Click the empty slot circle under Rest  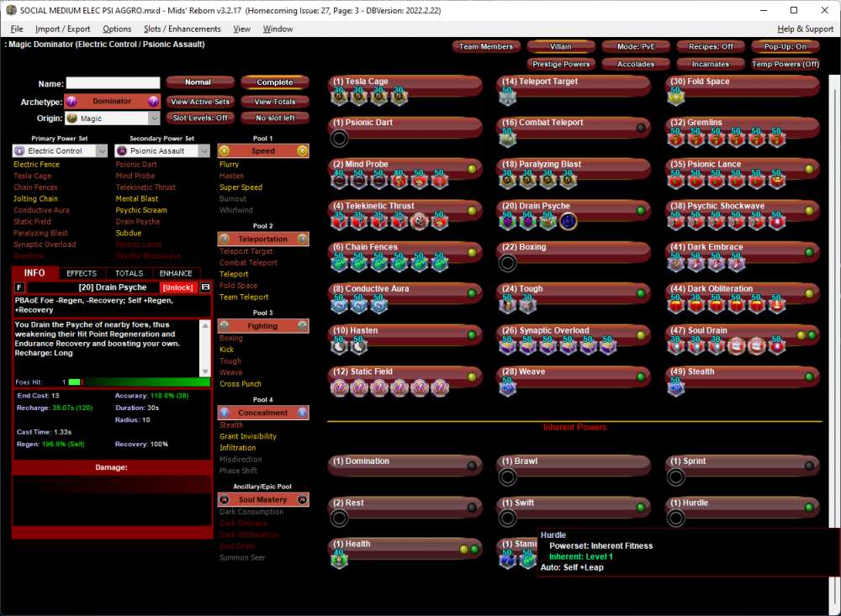click(x=339, y=518)
